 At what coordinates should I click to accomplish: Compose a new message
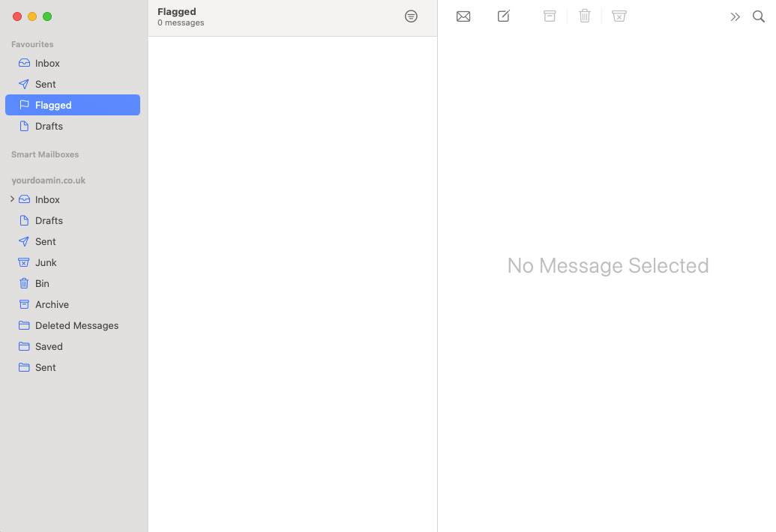(503, 16)
